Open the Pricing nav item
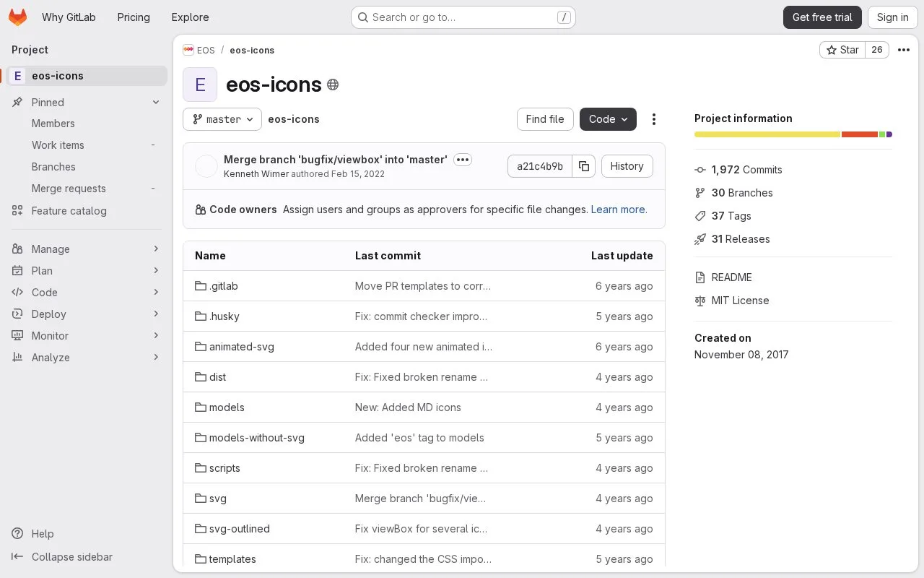Viewport: 924px width, 578px height. (x=134, y=17)
